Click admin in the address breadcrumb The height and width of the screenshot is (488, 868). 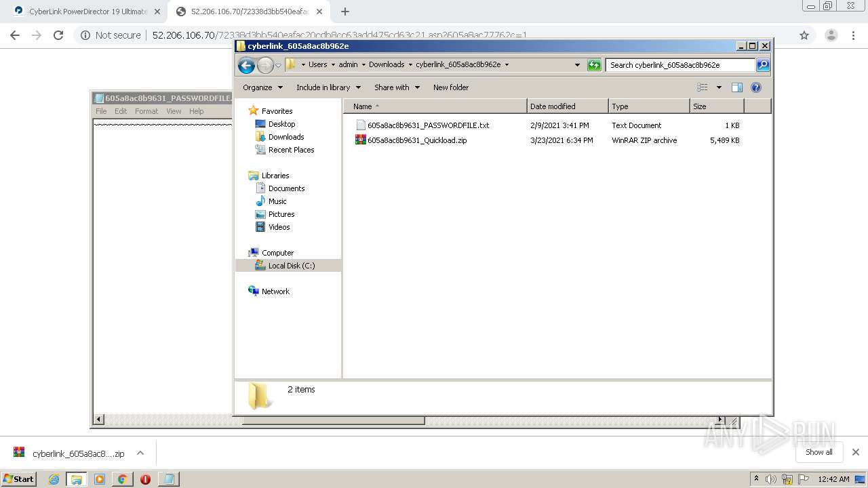(348, 65)
